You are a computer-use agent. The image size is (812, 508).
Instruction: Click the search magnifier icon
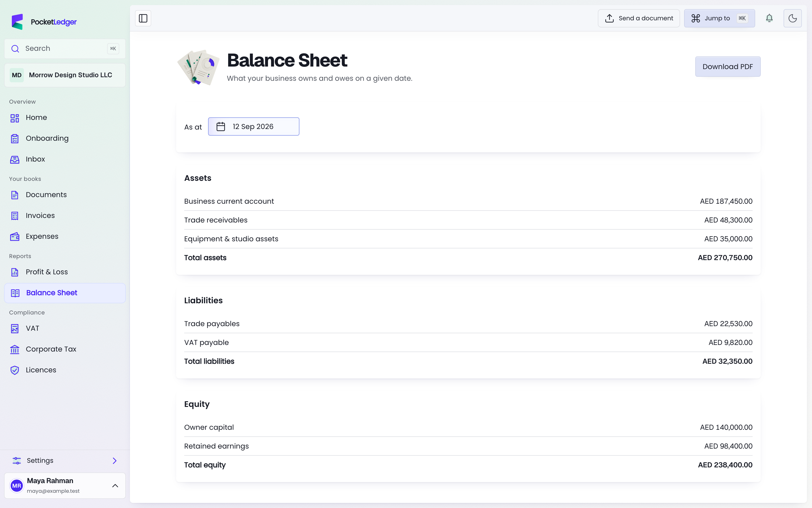(x=15, y=49)
